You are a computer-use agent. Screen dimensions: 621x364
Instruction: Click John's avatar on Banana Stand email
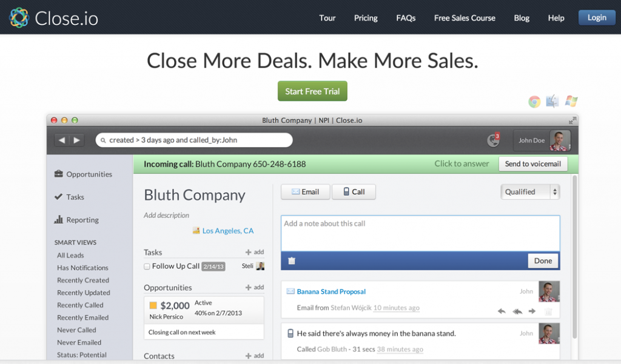click(549, 291)
